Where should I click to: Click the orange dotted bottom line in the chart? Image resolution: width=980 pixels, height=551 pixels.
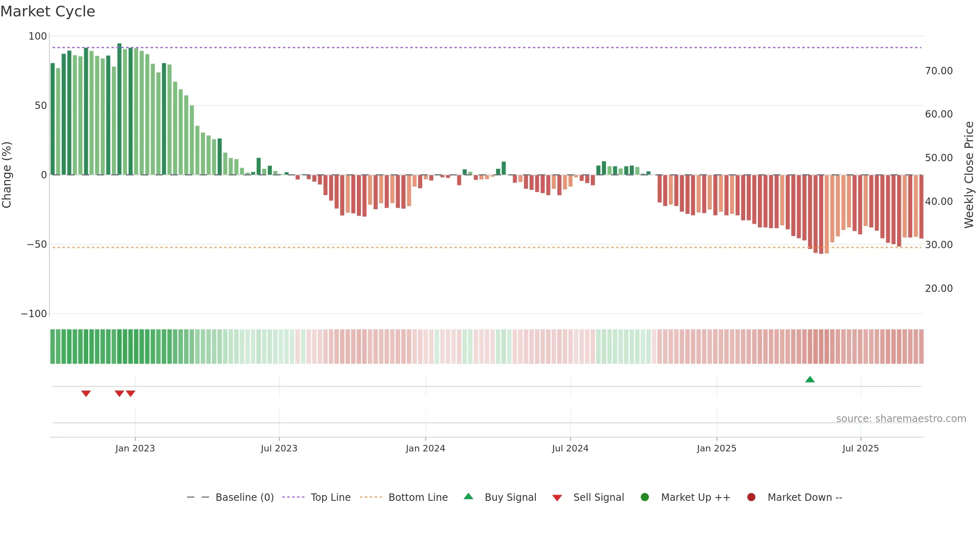tap(487, 247)
